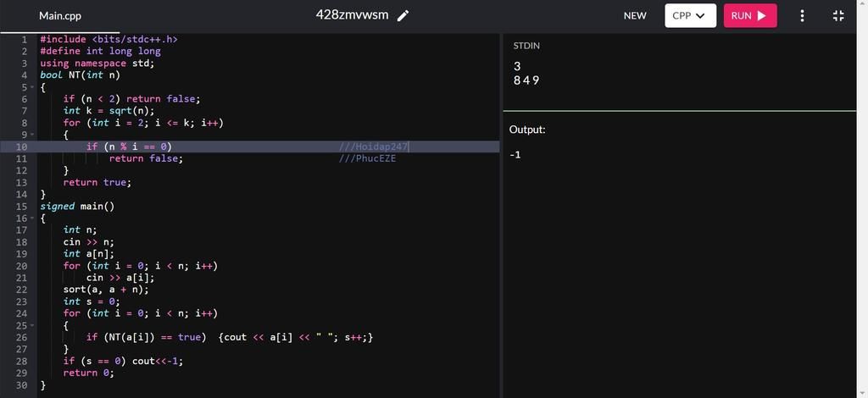868x398 pixels.
Task: Open the three-dot more options menu
Action: [802, 15]
